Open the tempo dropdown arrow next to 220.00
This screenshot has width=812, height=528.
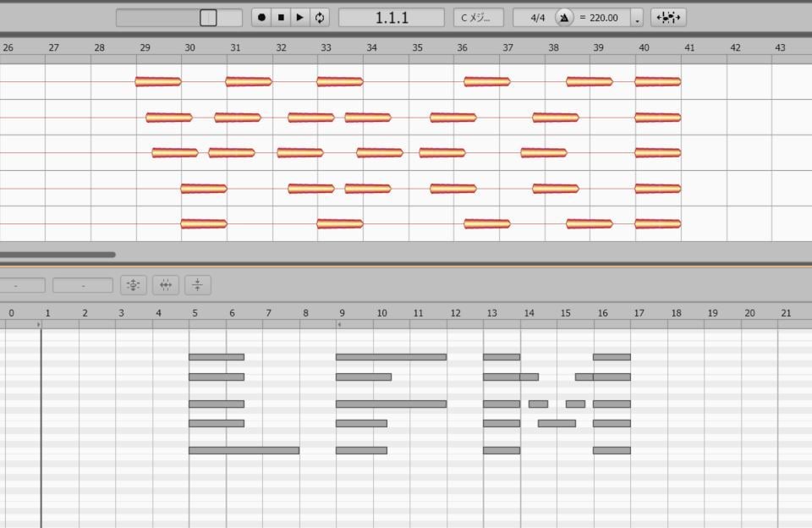pos(638,18)
